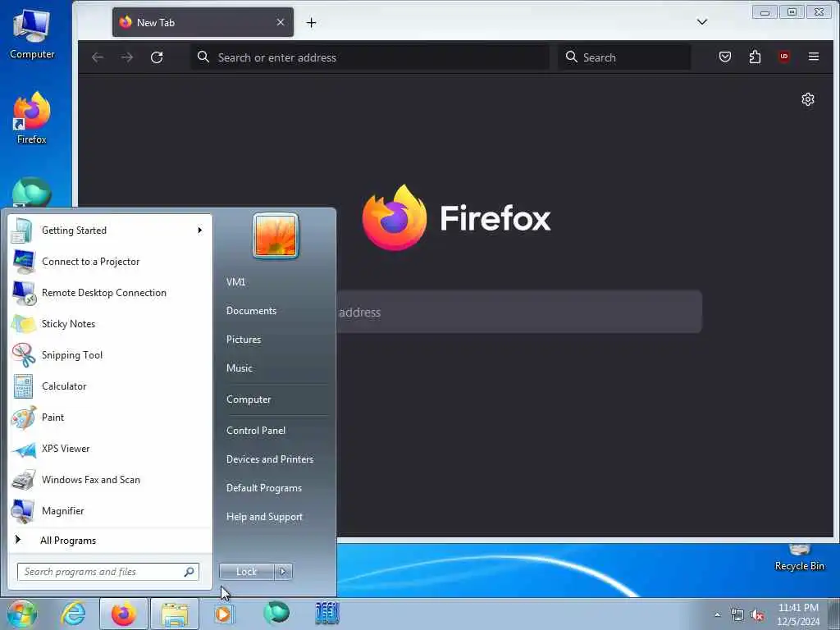
Task: Click the blue circuit taskbar icon
Action: coord(327,614)
